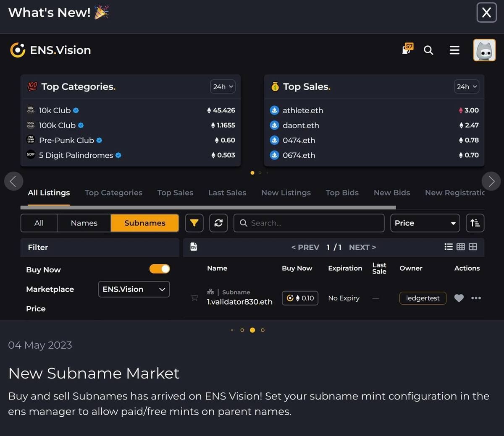Click the 0674.eth sale row

[374, 155]
